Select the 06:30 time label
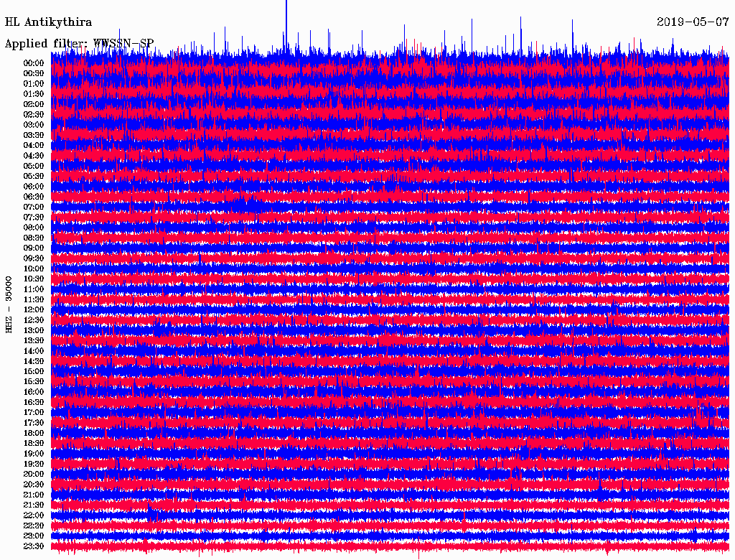 point(33,197)
